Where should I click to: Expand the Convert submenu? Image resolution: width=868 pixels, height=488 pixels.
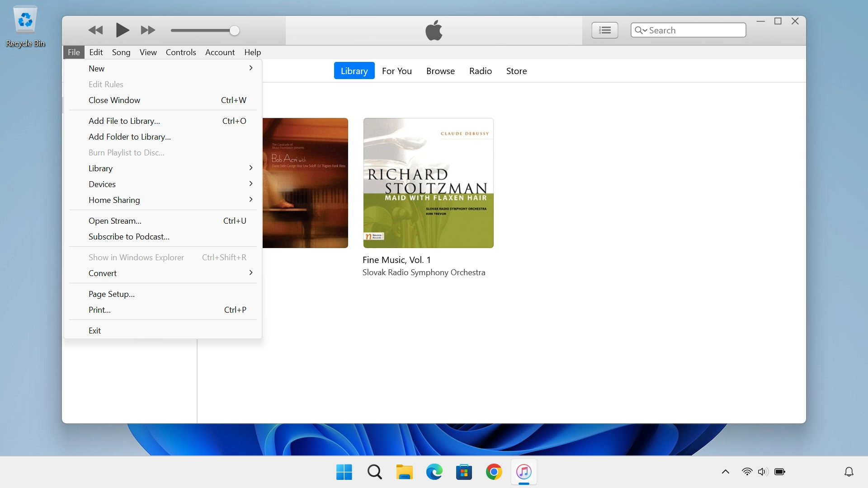(103, 273)
